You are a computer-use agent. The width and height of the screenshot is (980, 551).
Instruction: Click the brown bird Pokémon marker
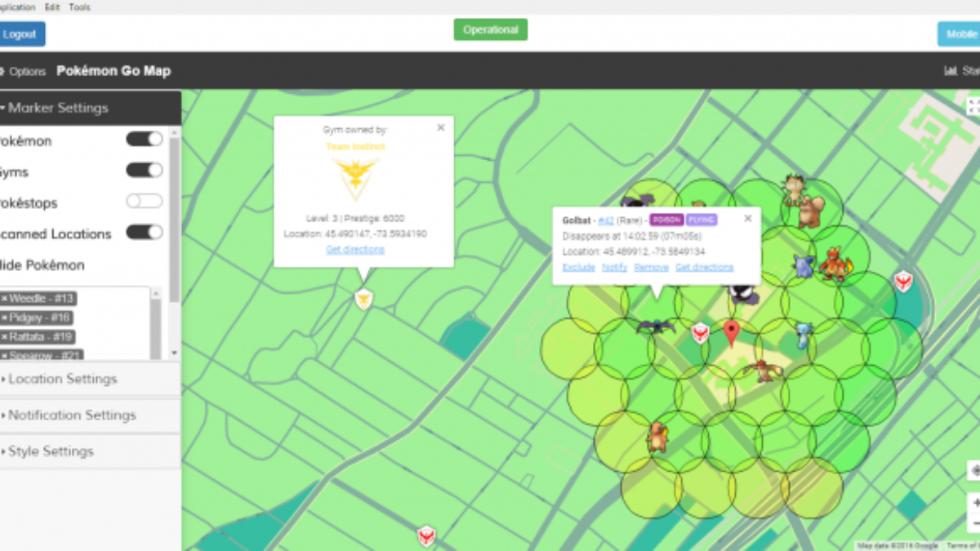tap(763, 371)
